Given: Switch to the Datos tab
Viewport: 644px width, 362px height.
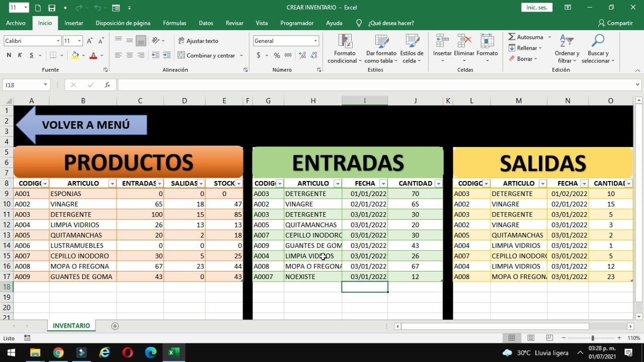Looking at the screenshot, I should point(206,23).
